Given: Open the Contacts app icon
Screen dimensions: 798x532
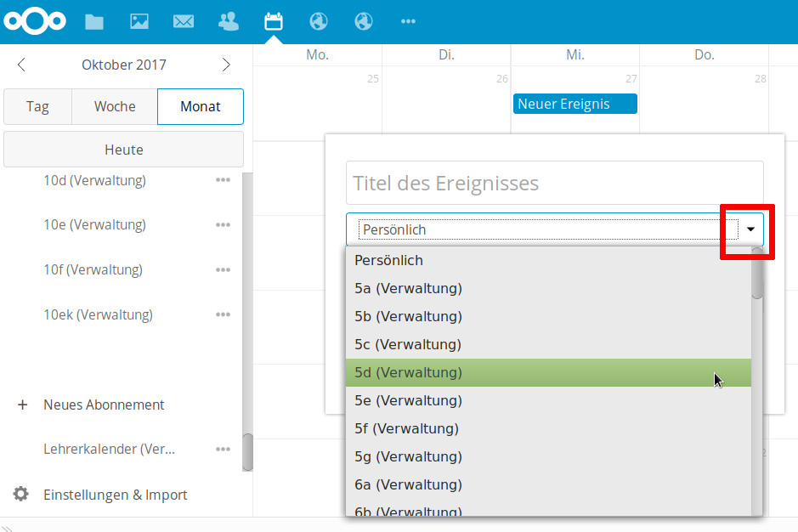Looking at the screenshot, I should (x=229, y=21).
